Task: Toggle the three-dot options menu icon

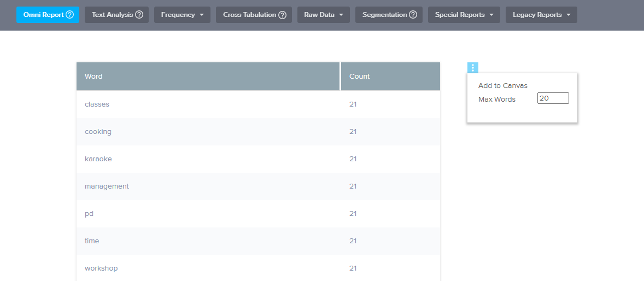Action: [473, 68]
